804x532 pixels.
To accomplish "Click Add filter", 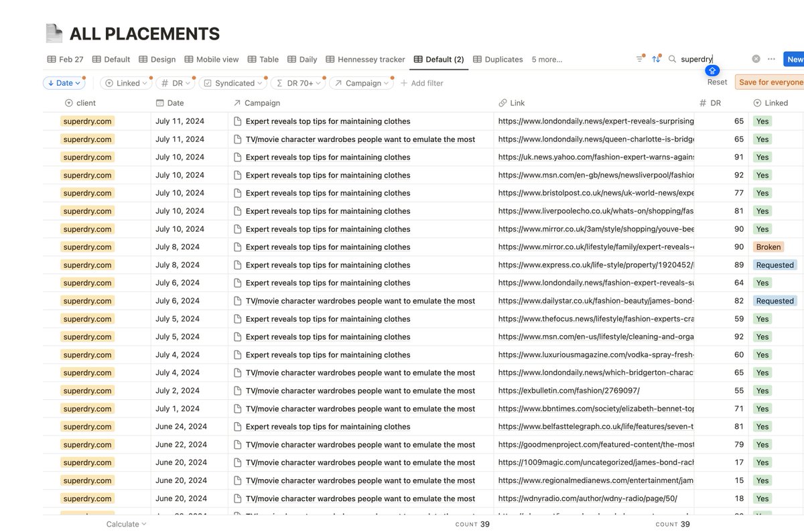I will pyautogui.click(x=421, y=83).
